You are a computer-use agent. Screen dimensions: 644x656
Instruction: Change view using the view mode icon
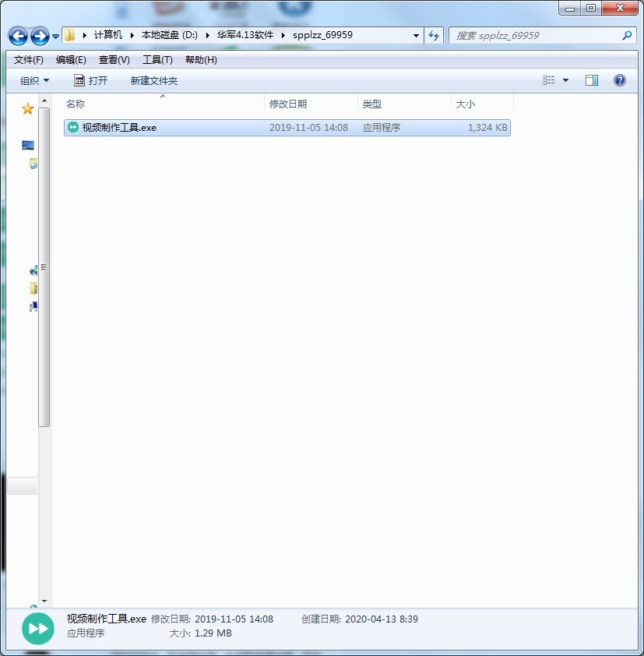click(549, 80)
